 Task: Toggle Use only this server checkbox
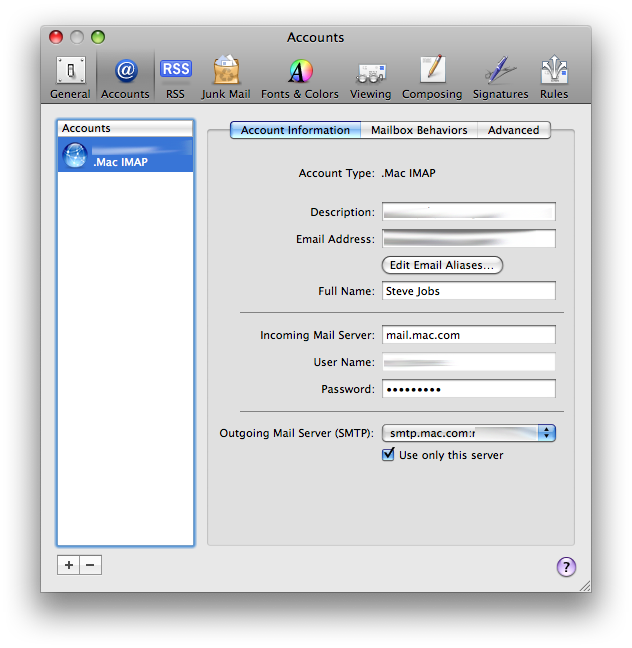click(388, 455)
